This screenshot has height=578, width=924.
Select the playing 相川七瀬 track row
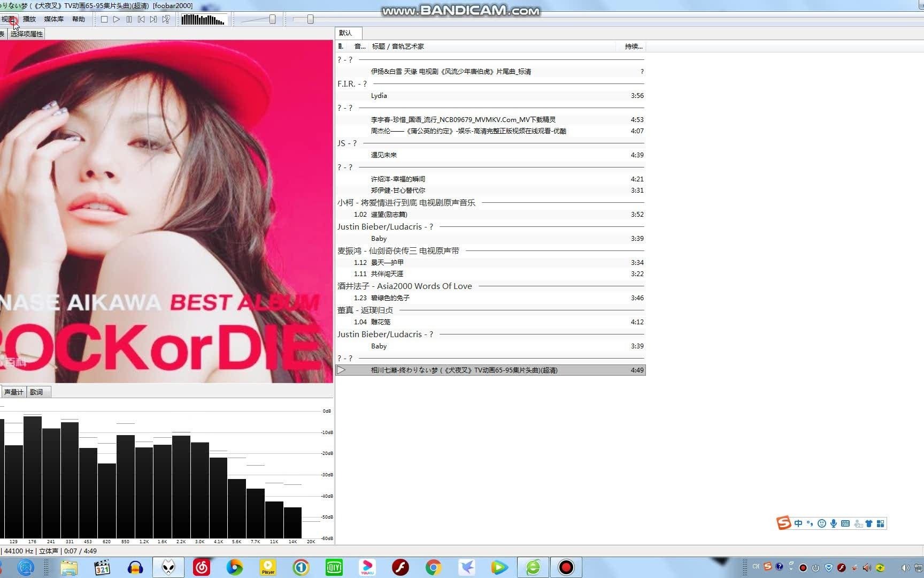point(490,370)
